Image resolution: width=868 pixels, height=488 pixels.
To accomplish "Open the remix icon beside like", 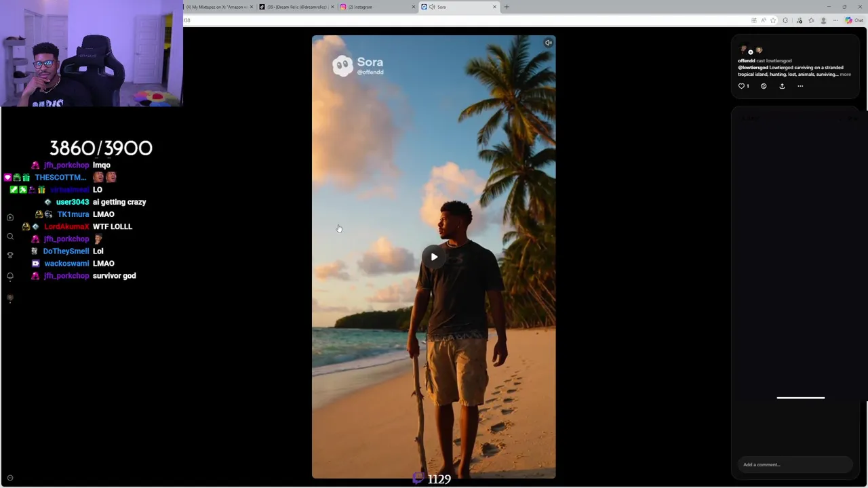I will click(x=764, y=86).
